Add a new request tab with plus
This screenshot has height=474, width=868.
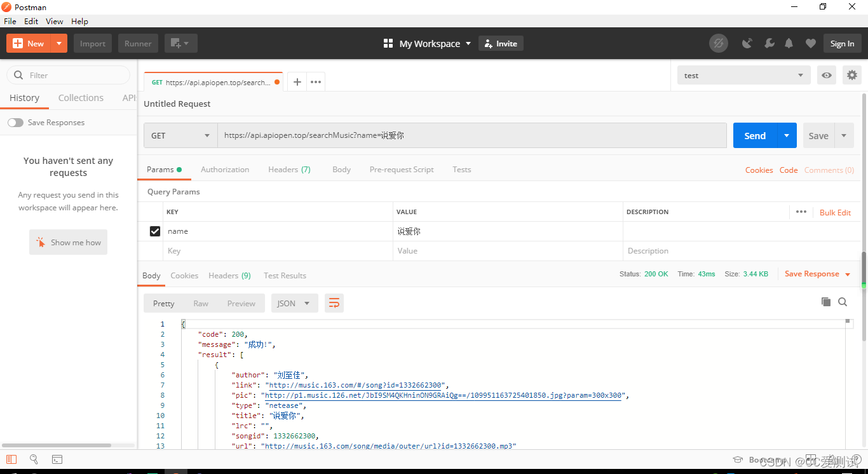pos(297,82)
